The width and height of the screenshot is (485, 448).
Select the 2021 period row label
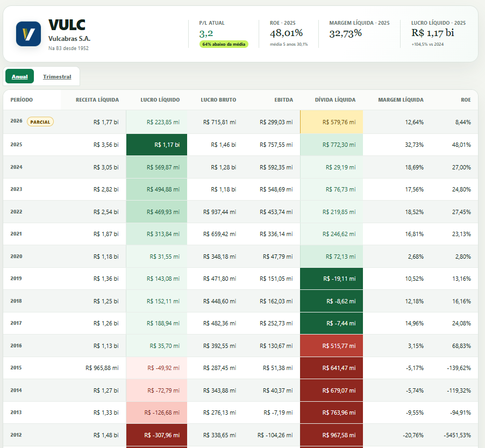(x=16, y=233)
